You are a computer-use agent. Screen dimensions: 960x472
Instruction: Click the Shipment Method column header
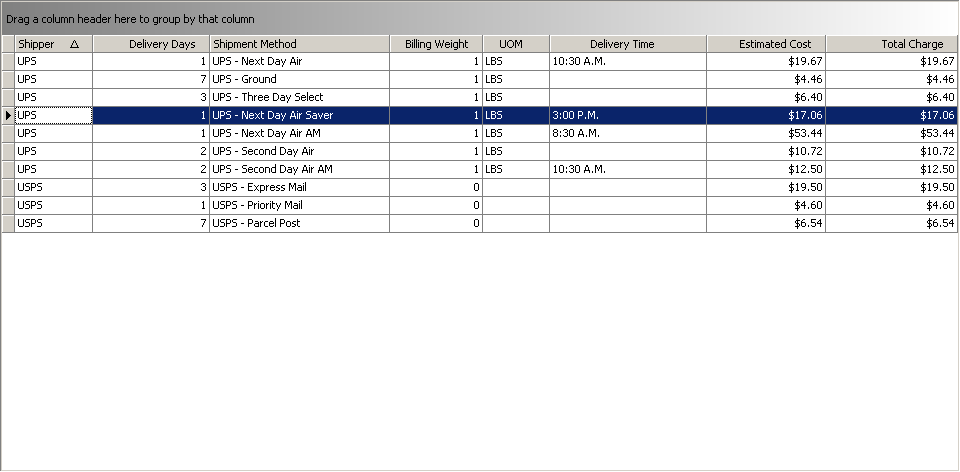[299, 44]
